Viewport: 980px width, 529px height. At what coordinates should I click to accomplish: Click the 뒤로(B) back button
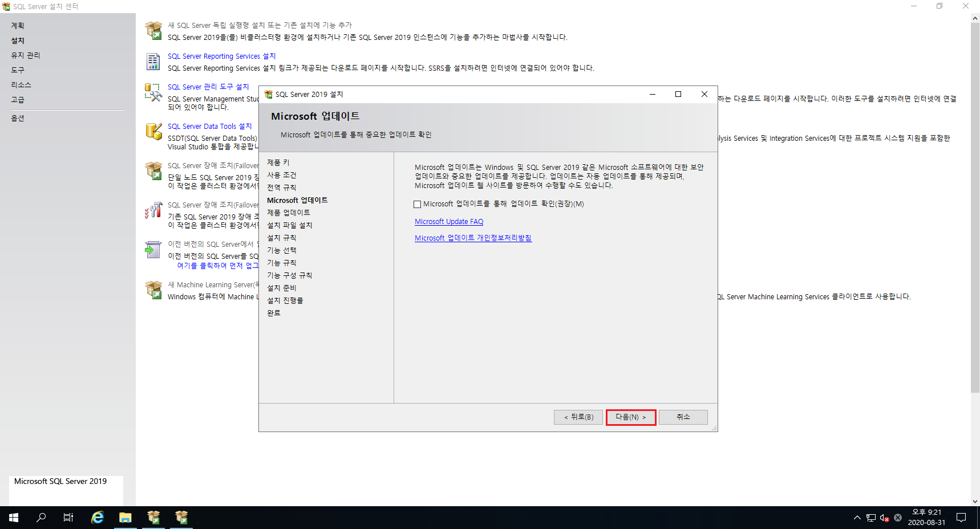click(578, 417)
